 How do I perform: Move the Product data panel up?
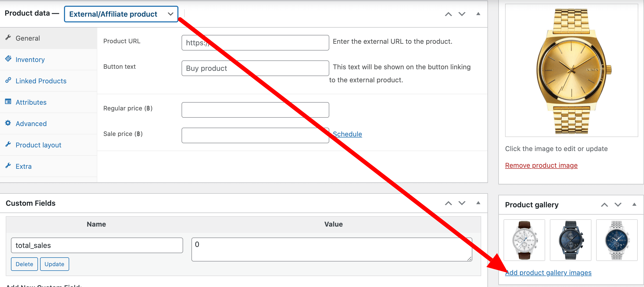click(x=448, y=14)
